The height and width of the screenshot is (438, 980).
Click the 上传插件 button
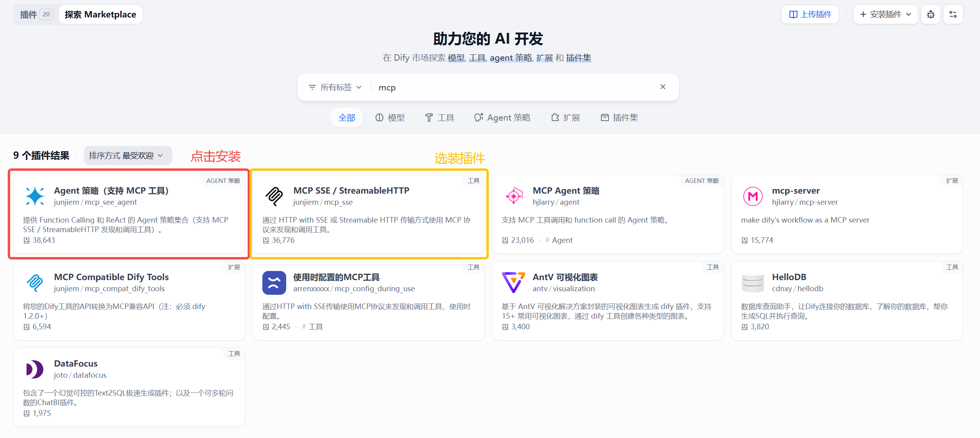point(809,14)
